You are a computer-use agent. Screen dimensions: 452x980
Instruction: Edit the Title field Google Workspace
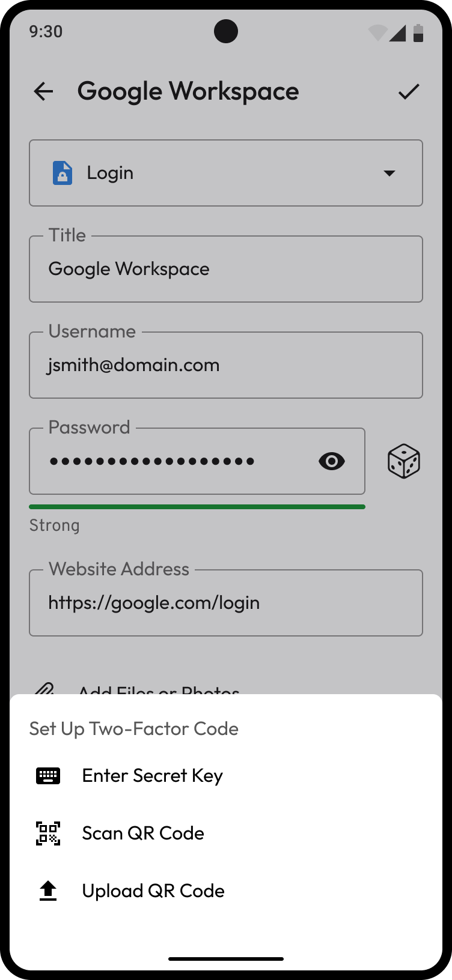click(226, 269)
